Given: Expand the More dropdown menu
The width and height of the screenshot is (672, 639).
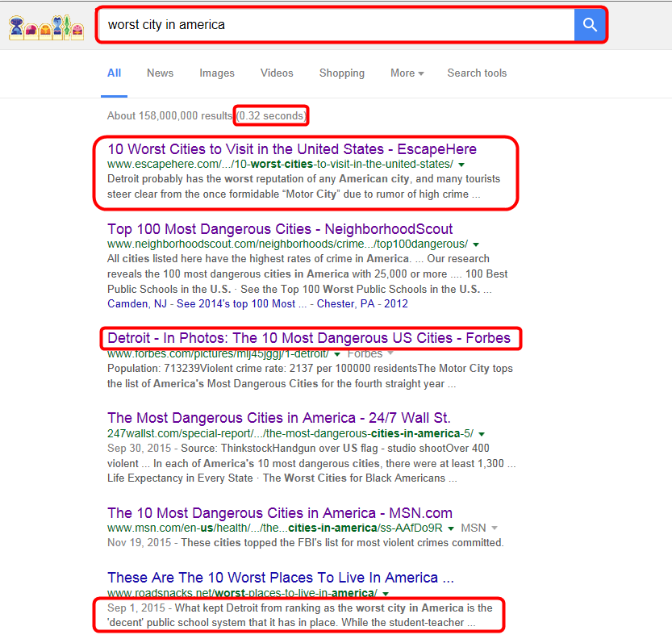Looking at the screenshot, I should [x=407, y=73].
